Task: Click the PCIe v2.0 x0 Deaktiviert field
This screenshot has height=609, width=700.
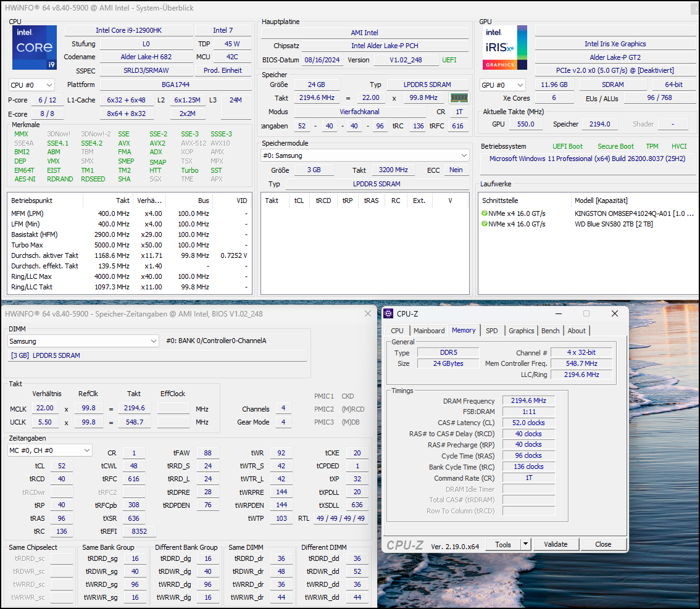Action: coord(615,70)
